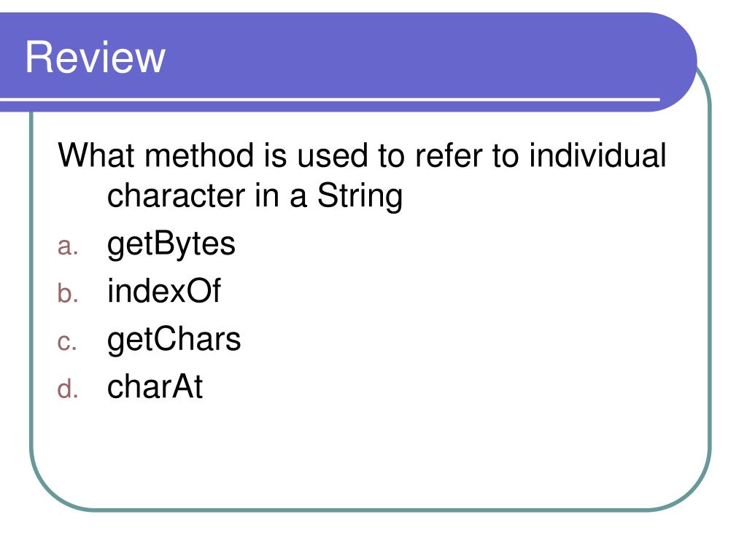Select answer option charAt
This screenshot has width=747, height=560.
click(155, 386)
